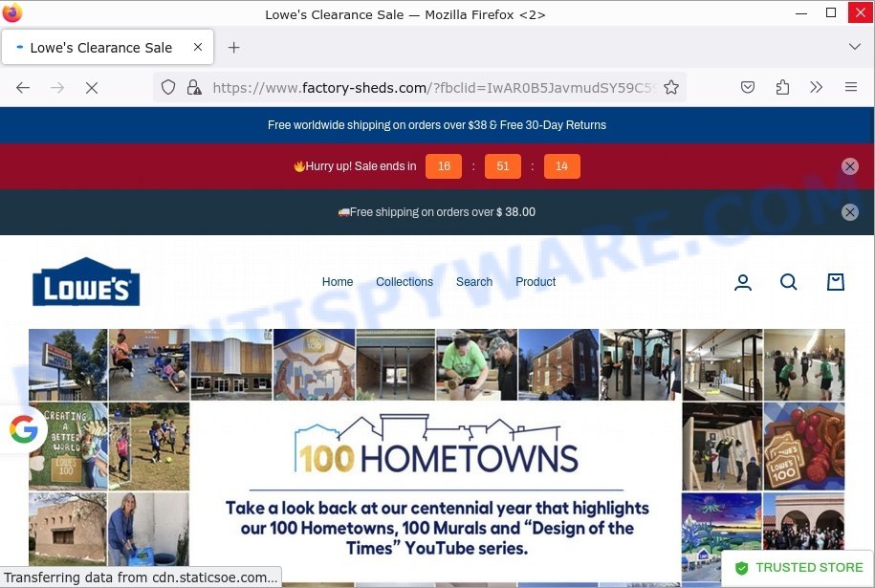
Task: Go back with the browser back arrow
Action: tap(23, 88)
